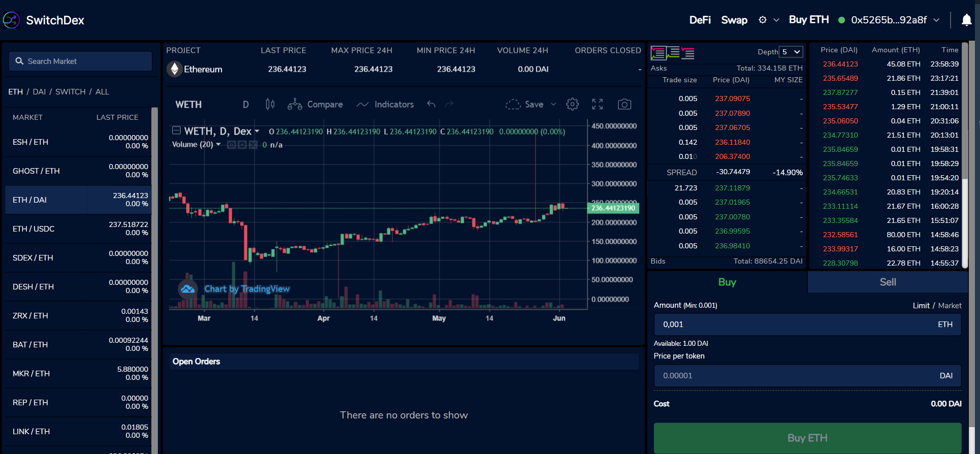The height and width of the screenshot is (454, 980).
Task: Expand the Volume (20) indicator dropdown
Action: tap(218, 144)
